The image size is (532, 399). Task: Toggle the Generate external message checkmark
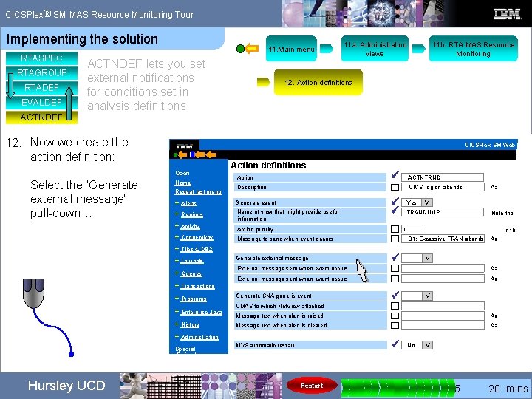[x=395, y=257]
